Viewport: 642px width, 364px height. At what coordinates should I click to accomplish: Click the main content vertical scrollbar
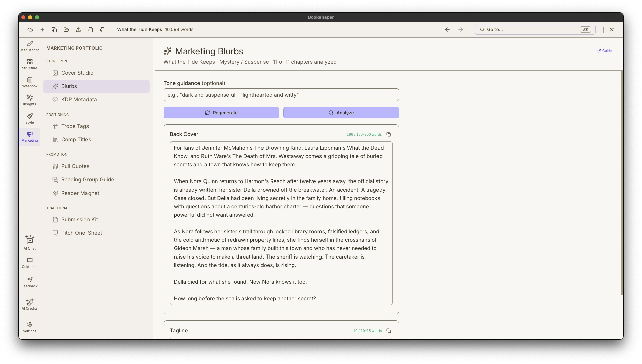click(x=622, y=183)
